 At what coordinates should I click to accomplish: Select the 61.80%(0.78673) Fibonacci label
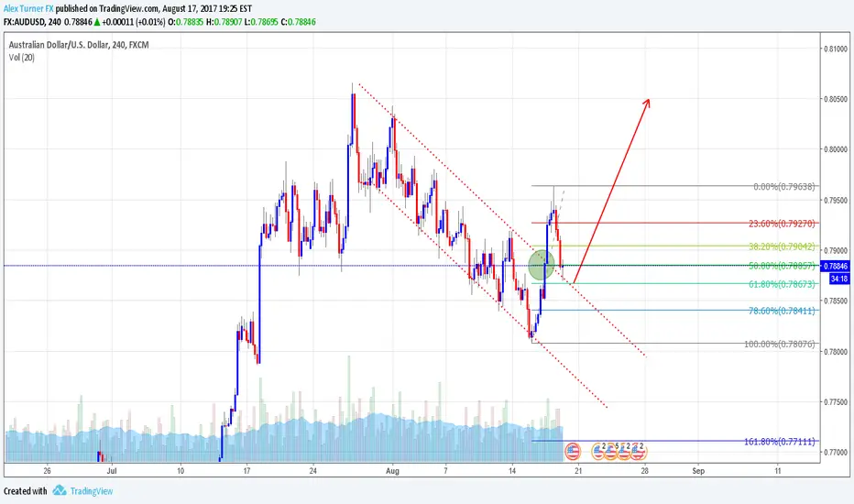coord(782,284)
